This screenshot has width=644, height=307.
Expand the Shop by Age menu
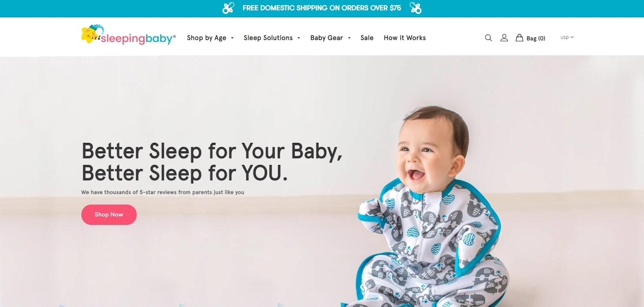click(210, 38)
